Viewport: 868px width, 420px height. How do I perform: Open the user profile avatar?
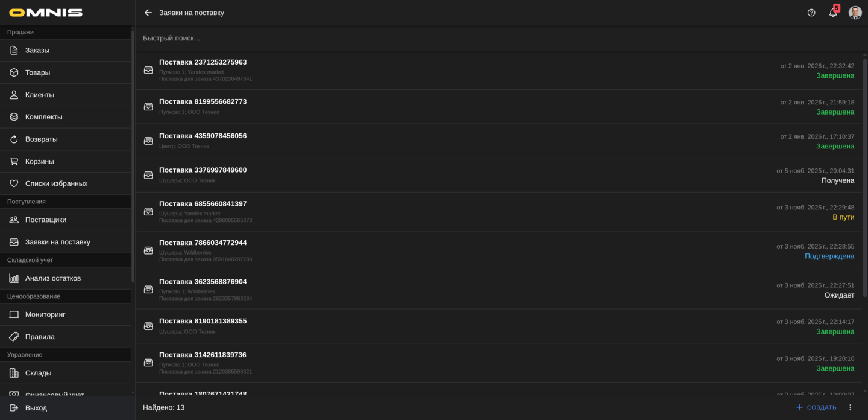pos(855,13)
